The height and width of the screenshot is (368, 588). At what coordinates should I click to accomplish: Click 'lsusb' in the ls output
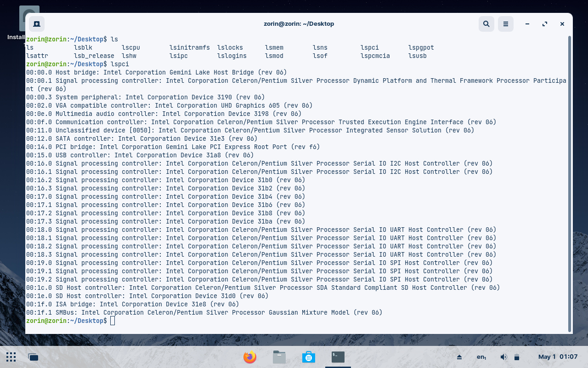point(418,56)
